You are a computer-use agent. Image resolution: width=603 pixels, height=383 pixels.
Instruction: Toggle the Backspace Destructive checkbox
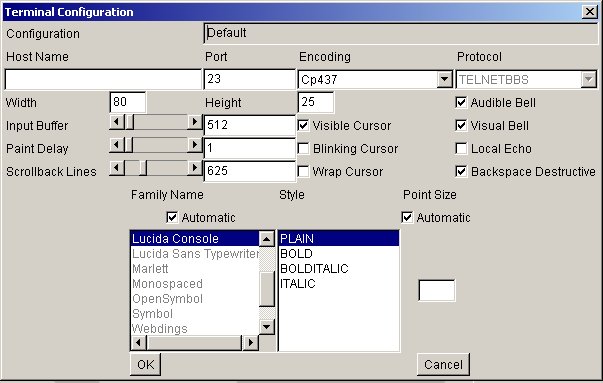coord(461,171)
